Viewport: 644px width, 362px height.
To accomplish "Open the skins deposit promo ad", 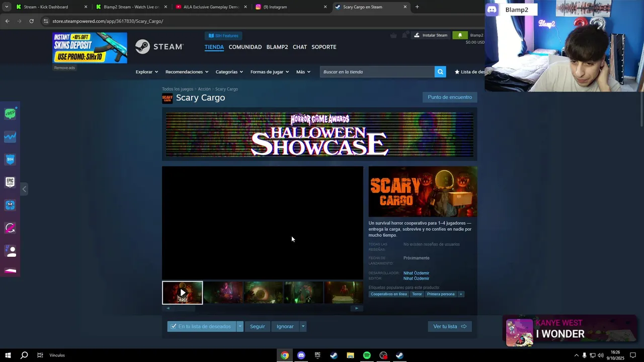I will point(90,48).
